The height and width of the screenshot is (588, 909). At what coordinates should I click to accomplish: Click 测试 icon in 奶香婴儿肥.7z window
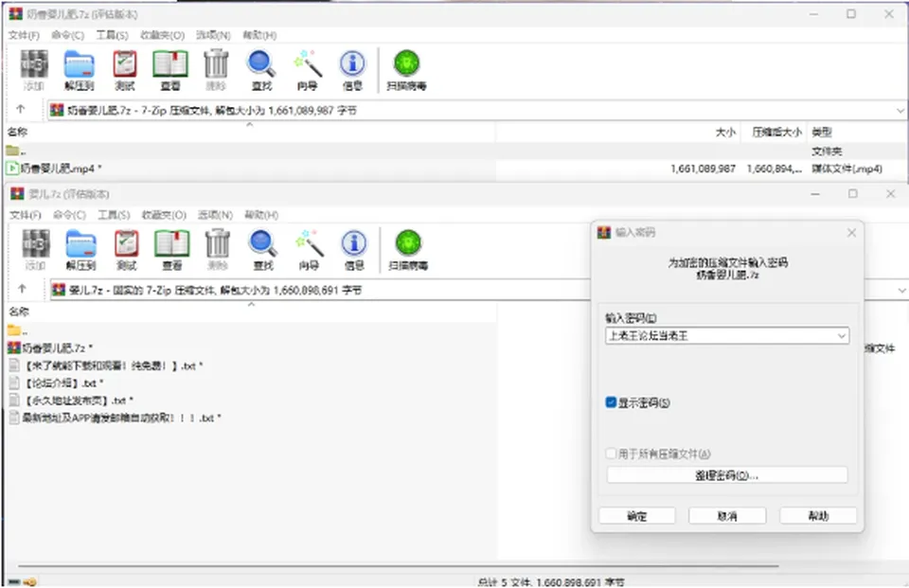tap(125, 70)
